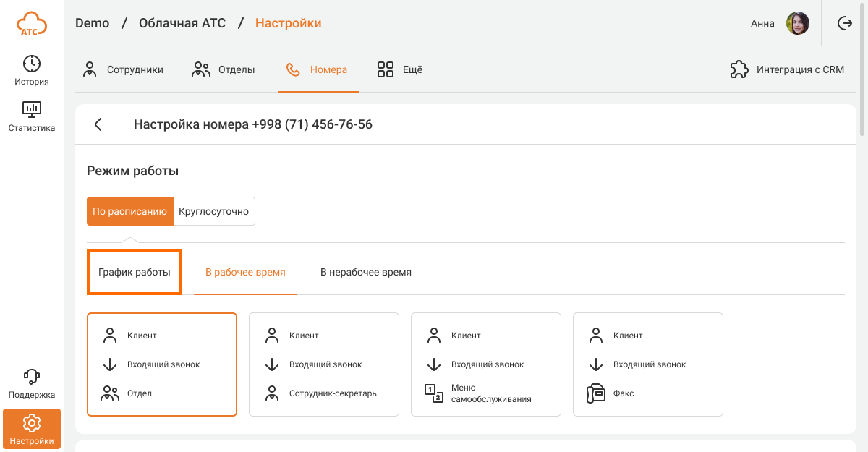This screenshot has width=868, height=452.
Task: Open the История clock icon
Action: click(32, 64)
